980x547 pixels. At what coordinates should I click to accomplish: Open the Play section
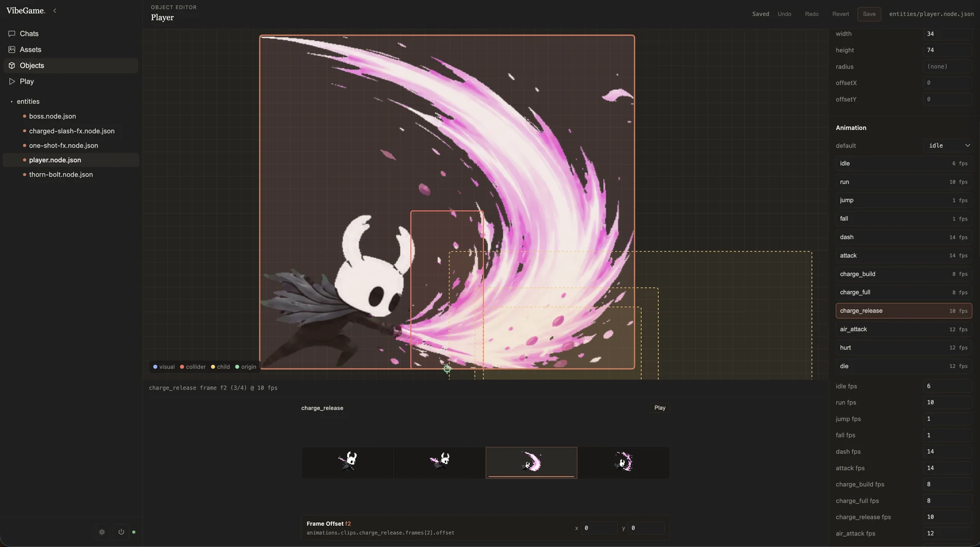(71, 81)
